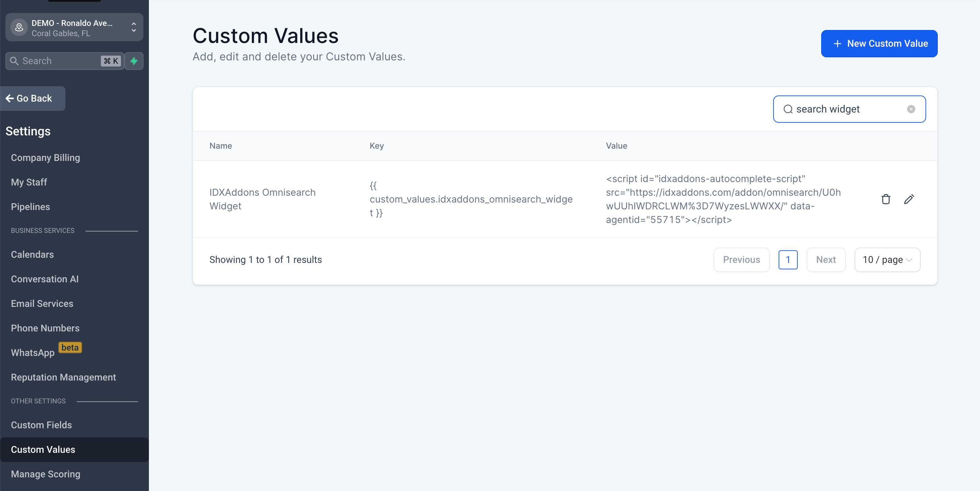Click the green lightning bolt icon

pos(134,61)
